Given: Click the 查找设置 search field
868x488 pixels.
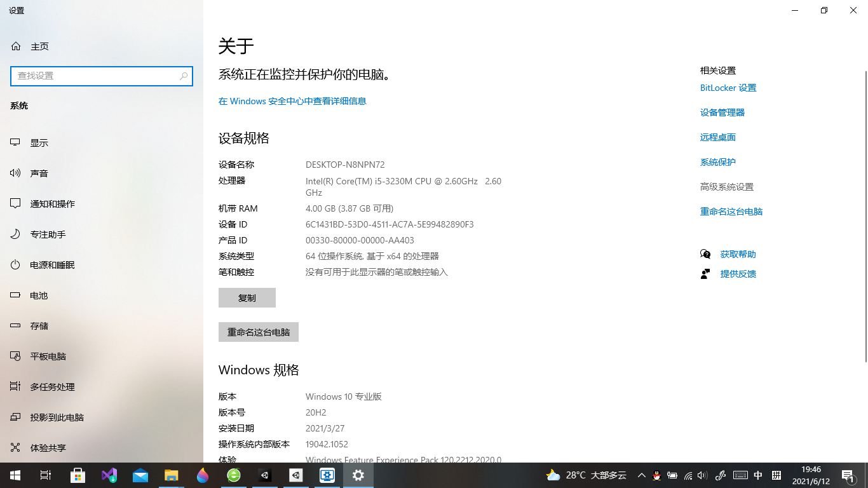Looking at the screenshot, I should (x=102, y=76).
